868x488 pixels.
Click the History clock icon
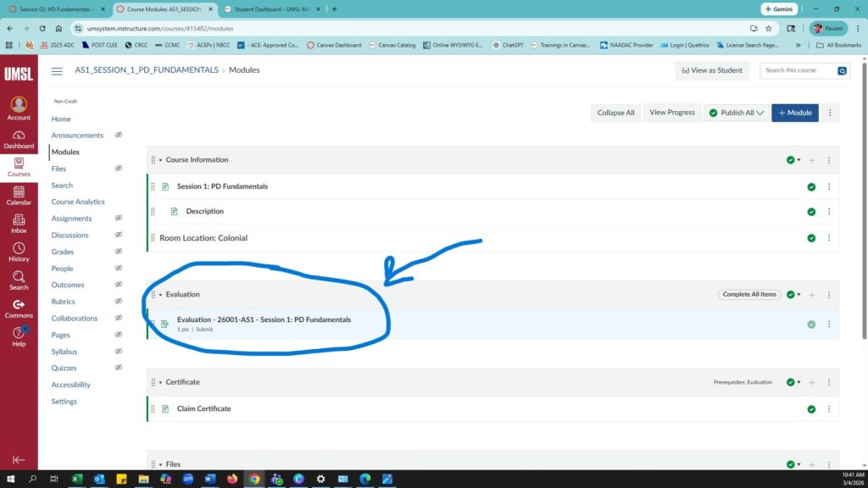pyautogui.click(x=19, y=252)
